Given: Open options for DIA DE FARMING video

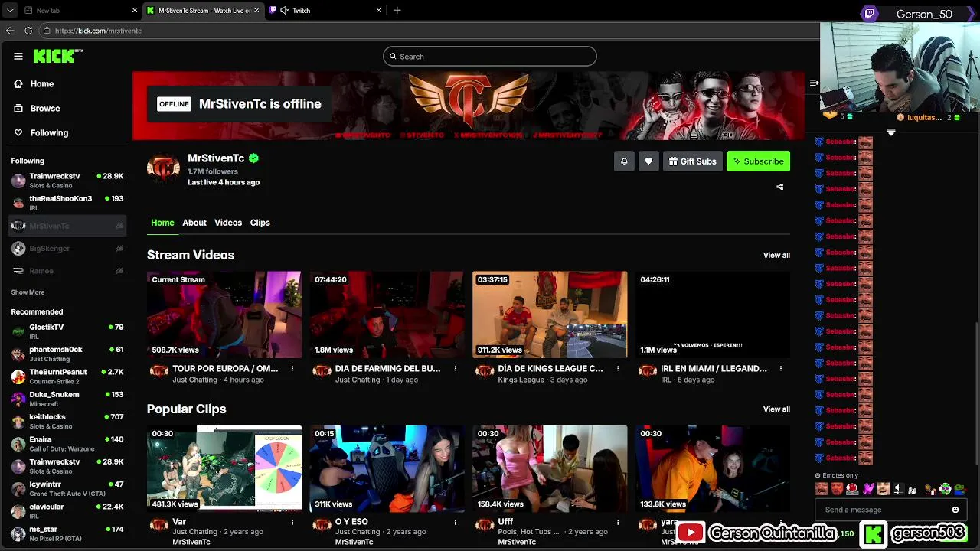Looking at the screenshot, I should pyautogui.click(x=455, y=369).
